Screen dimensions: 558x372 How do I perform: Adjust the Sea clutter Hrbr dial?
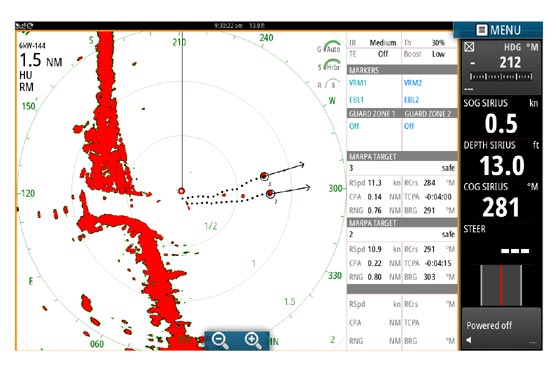click(x=330, y=66)
